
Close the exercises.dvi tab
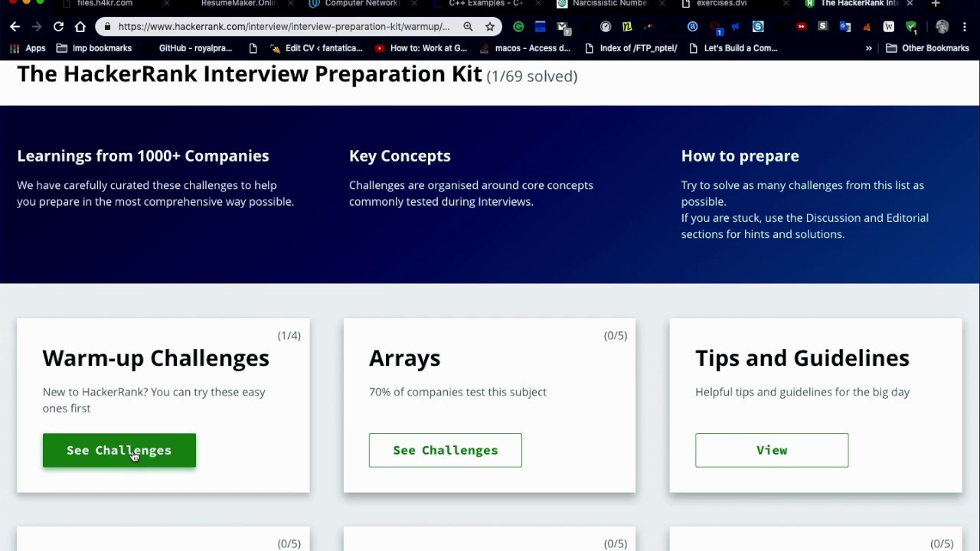[x=786, y=4]
